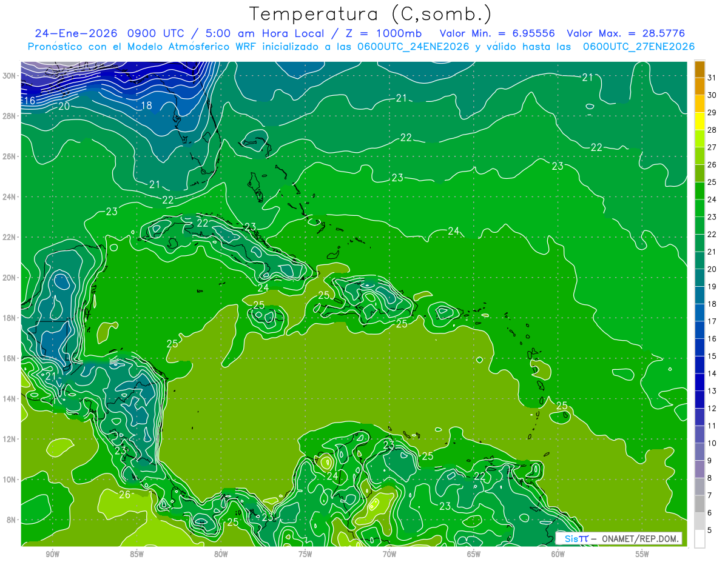
Task: Click the 65W longitude axis label
Action: 474,554
